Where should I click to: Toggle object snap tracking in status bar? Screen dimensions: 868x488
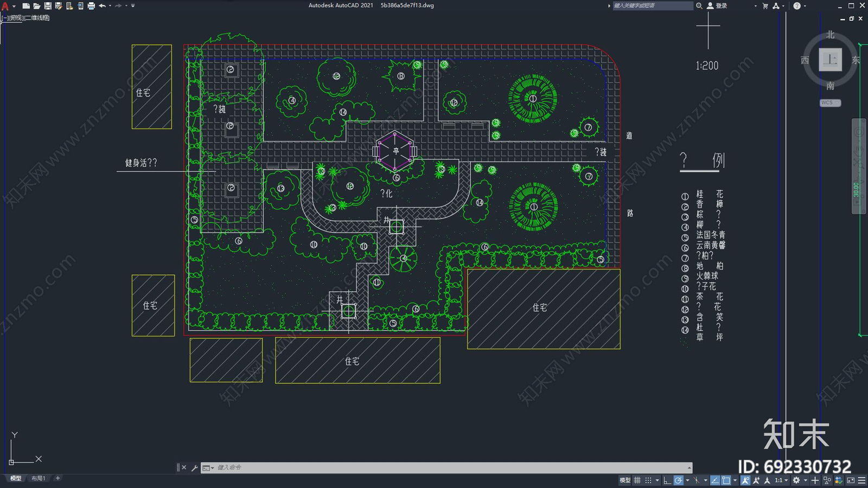(715, 480)
